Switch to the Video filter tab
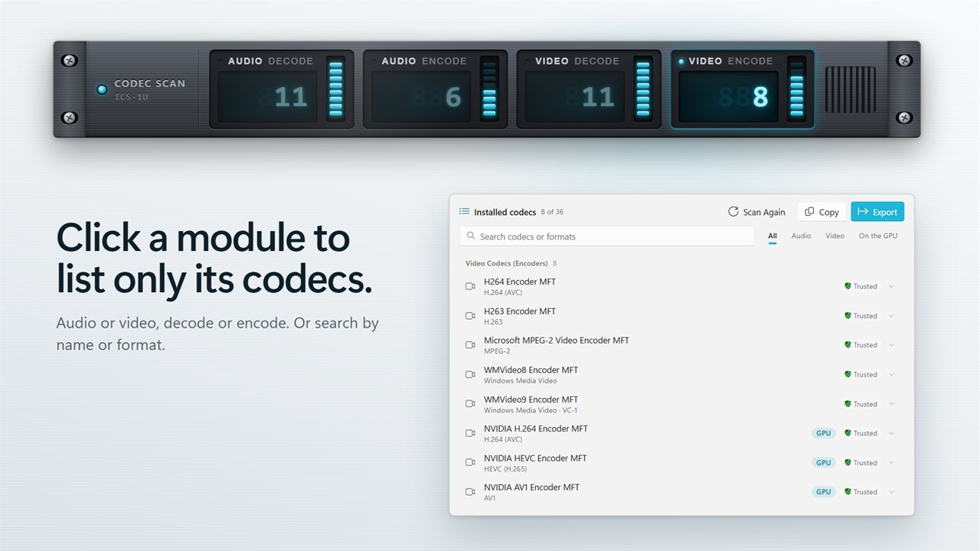The image size is (980, 551). click(835, 236)
